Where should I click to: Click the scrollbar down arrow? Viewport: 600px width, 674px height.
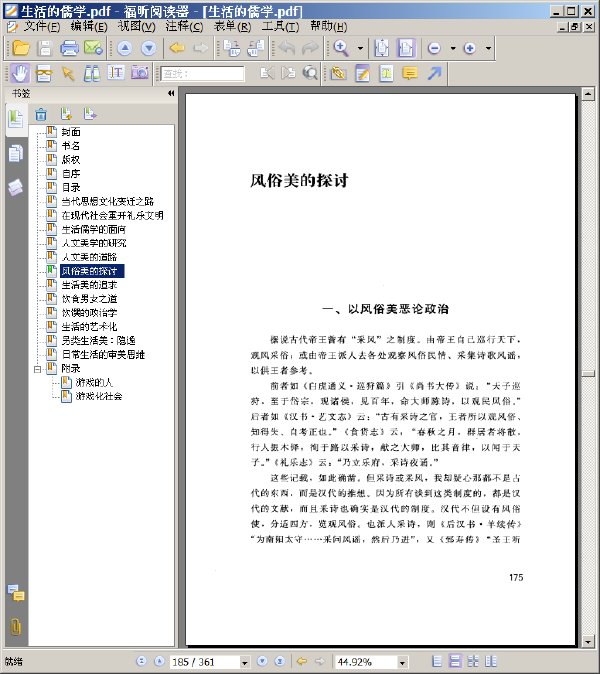588,642
